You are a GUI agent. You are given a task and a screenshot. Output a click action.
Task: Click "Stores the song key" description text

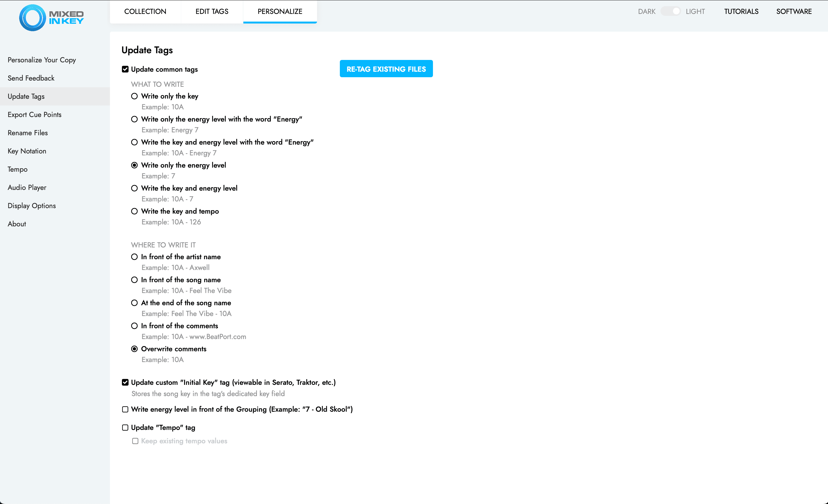(208, 393)
